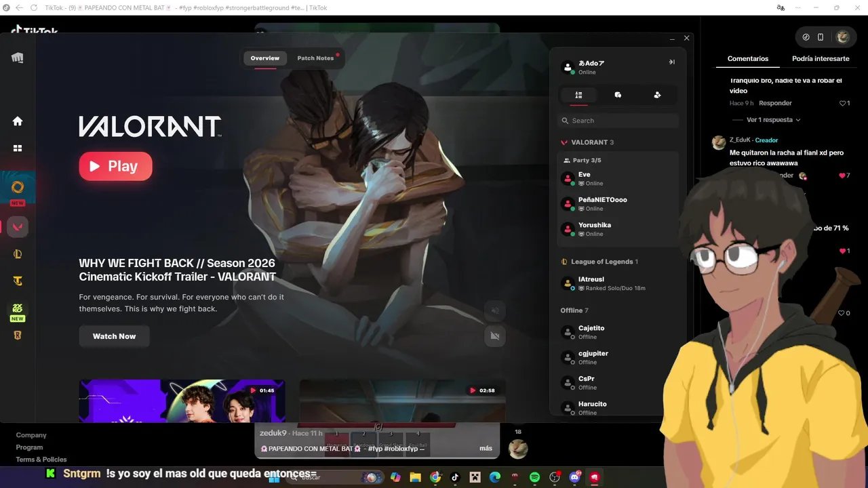
Task: Switch to Patch Notes tab
Action: coord(315,58)
